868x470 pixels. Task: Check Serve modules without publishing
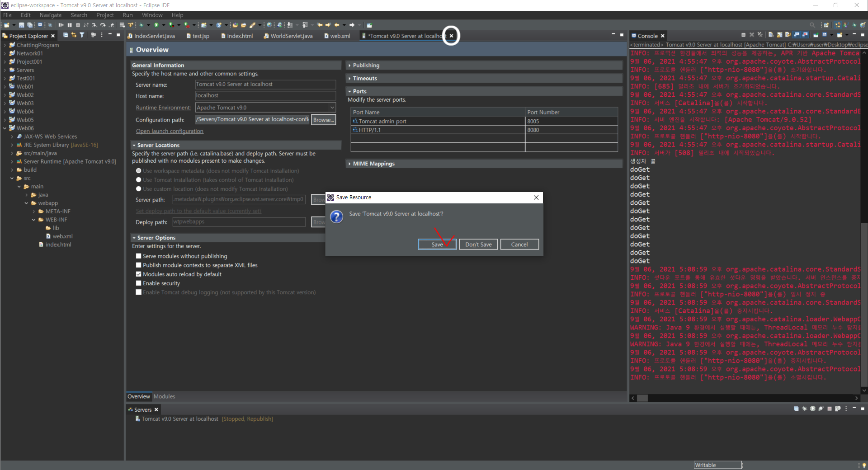coord(139,256)
